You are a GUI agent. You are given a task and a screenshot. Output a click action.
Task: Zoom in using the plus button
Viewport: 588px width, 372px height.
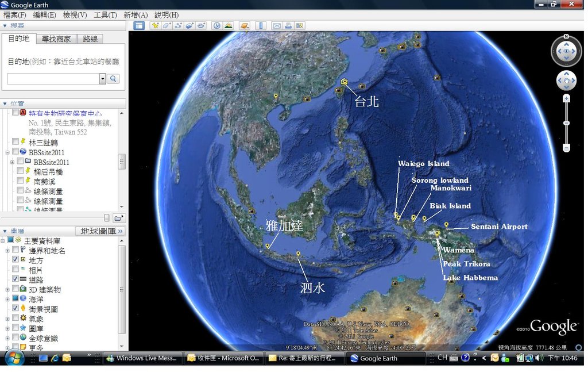(566, 99)
